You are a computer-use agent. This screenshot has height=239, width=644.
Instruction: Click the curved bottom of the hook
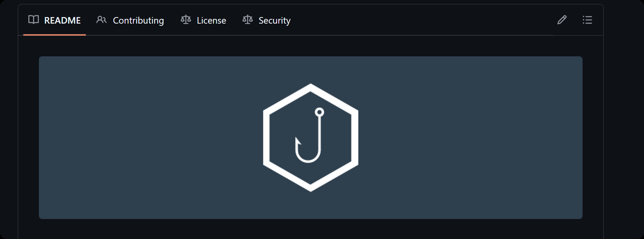point(308,160)
